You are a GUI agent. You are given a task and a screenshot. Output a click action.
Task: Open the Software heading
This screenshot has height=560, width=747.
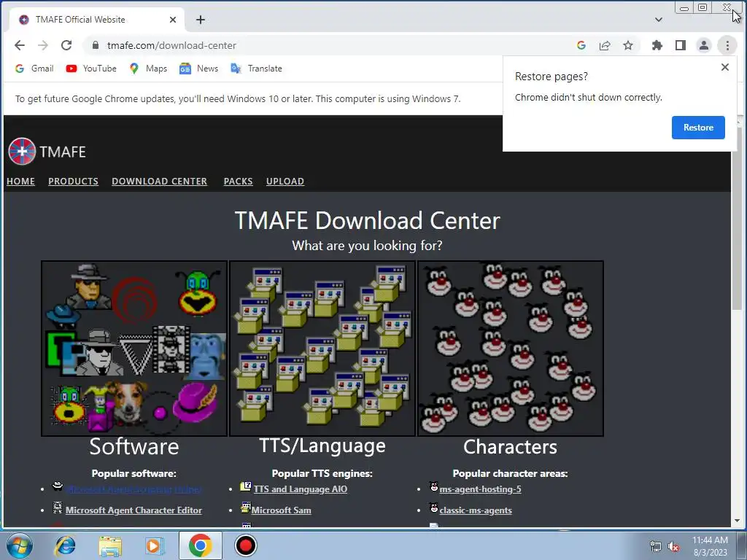coord(134,447)
